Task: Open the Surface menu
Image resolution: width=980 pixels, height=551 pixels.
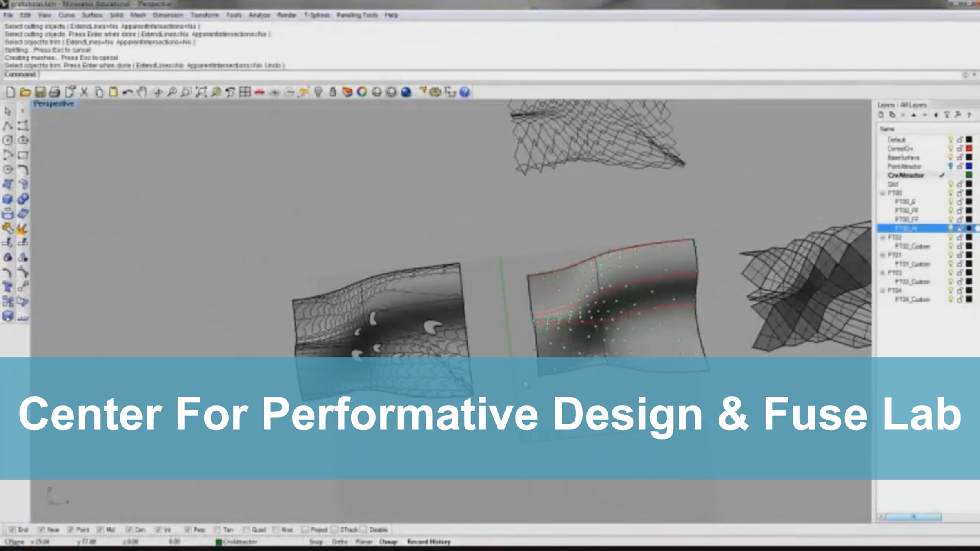Action: coord(92,15)
